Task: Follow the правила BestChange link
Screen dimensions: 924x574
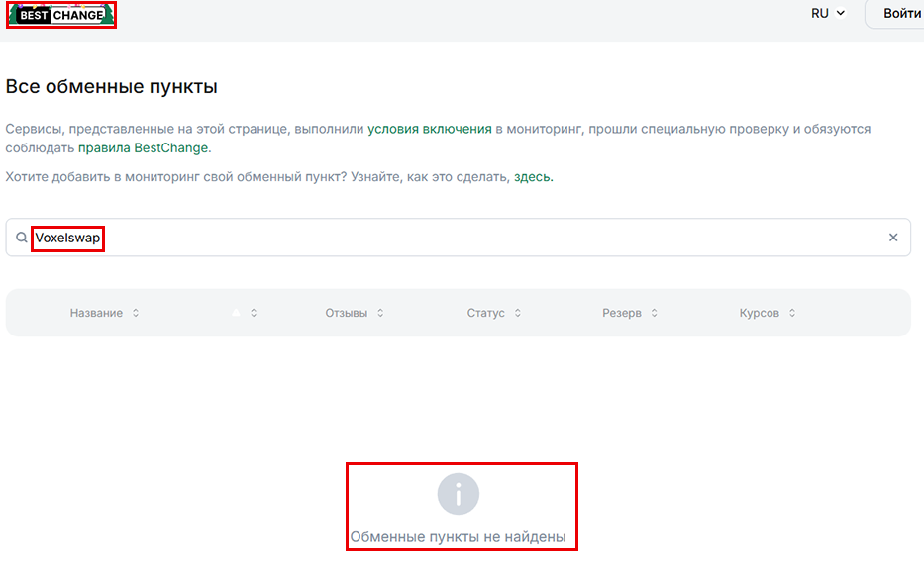Action: [143, 147]
